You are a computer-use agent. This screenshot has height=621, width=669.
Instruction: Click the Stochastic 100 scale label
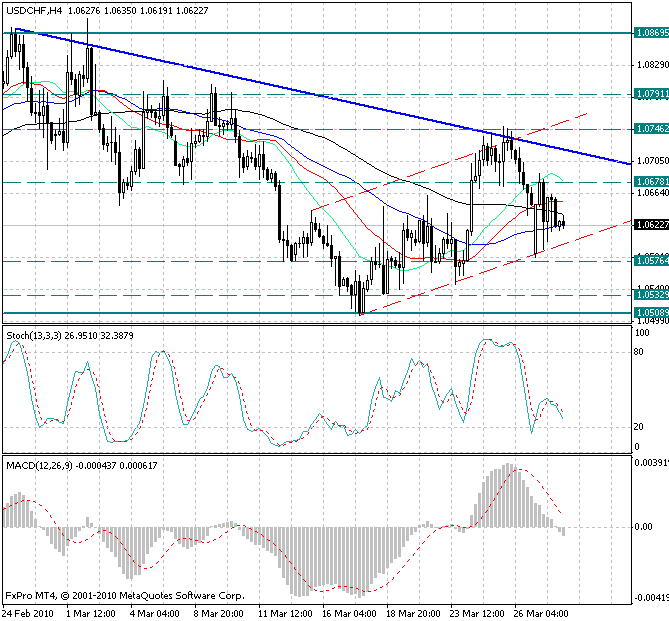click(x=642, y=333)
